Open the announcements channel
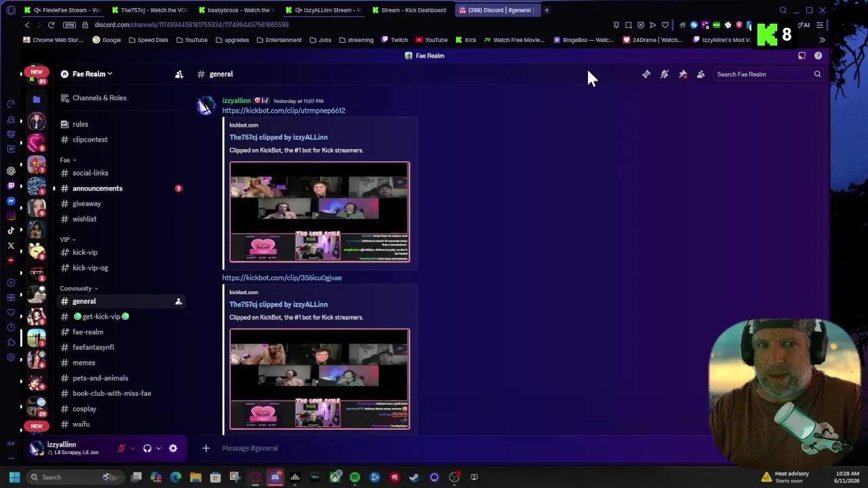 click(121, 188)
